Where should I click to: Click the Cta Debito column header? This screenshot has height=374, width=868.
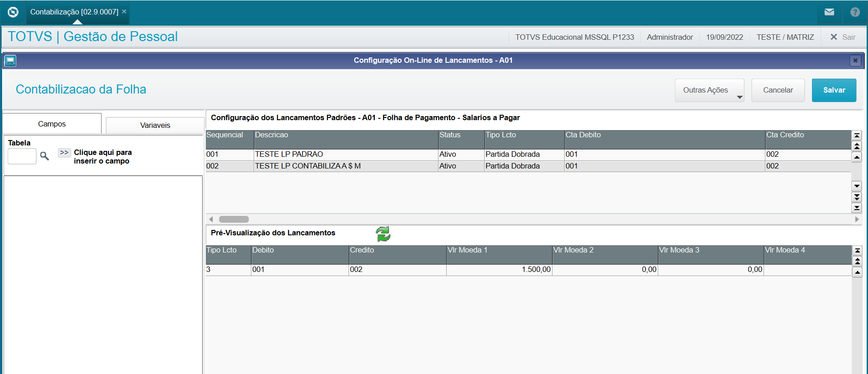click(x=665, y=140)
